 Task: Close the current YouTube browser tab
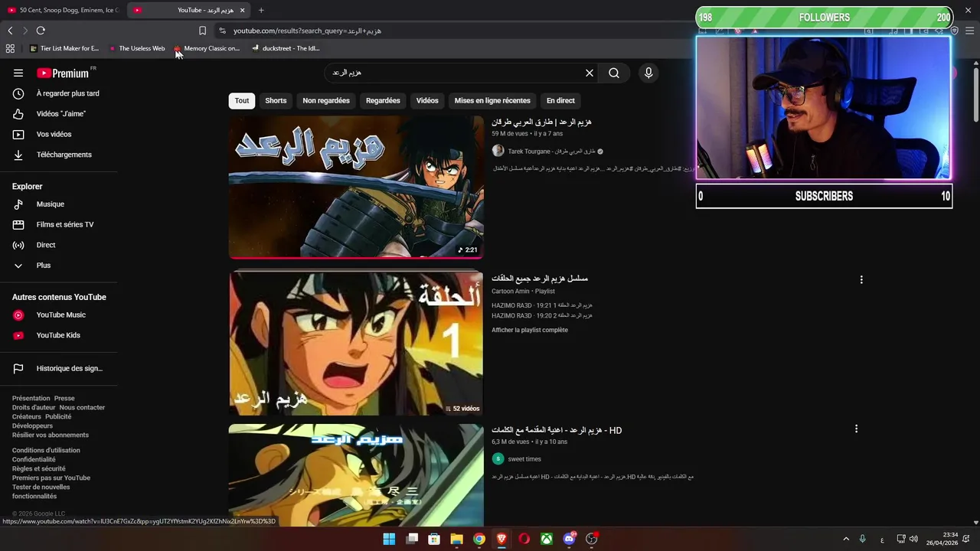[243, 10]
